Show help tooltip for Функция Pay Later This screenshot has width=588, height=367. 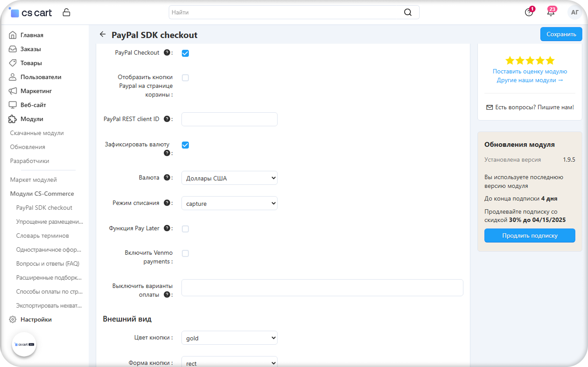point(167,228)
